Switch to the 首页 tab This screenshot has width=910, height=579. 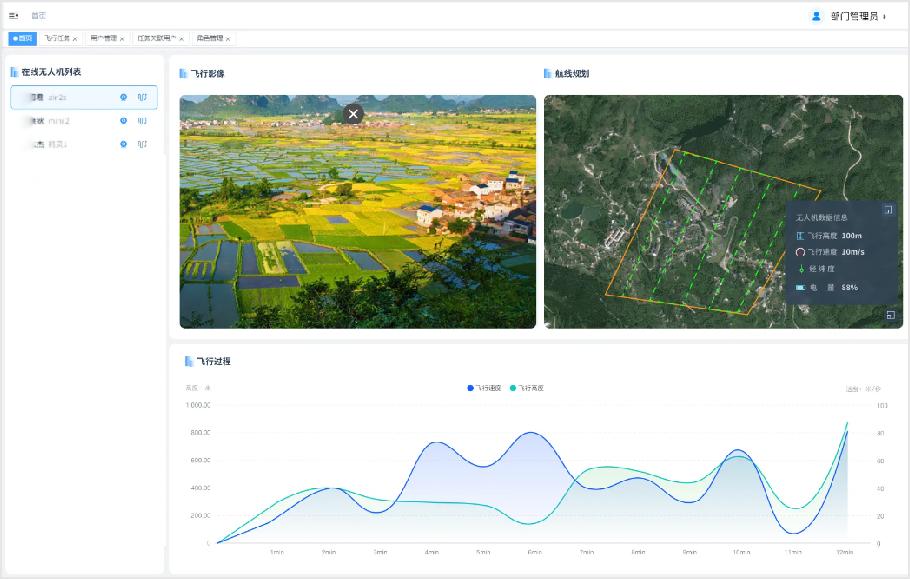[22, 39]
